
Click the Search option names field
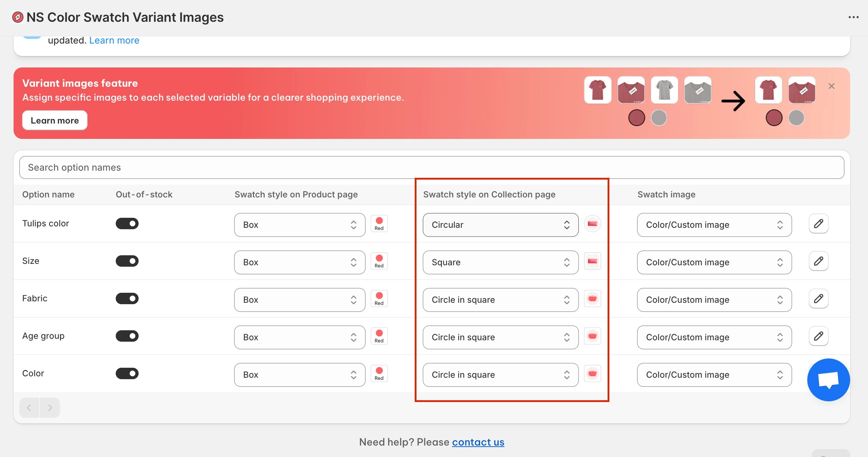(431, 167)
